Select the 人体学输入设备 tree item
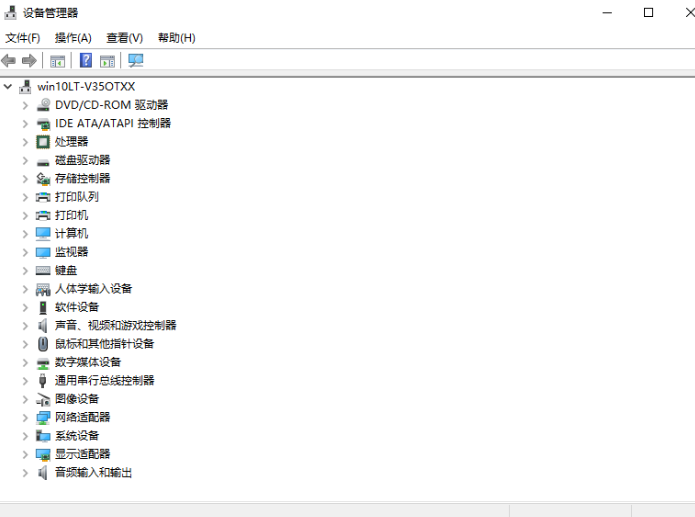The height and width of the screenshot is (517, 695). click(x=93, y=289)
